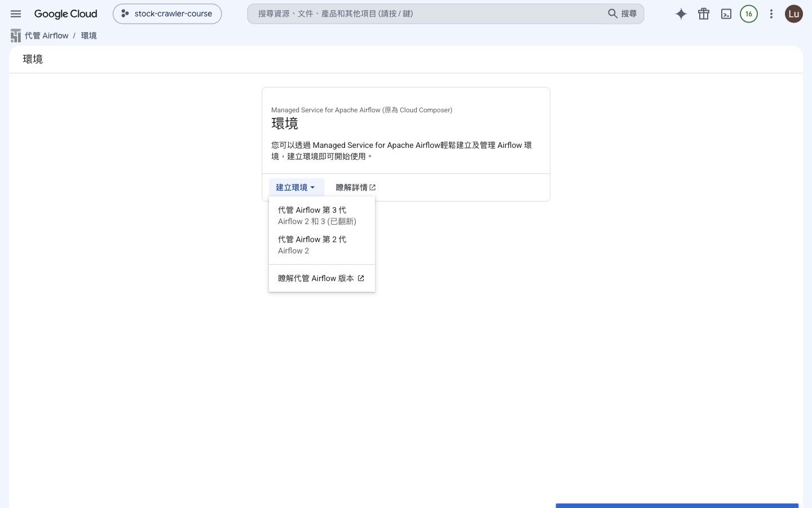Select 代管 Airflow 第 3 代 option
This screenshot has height=508, width=812.
(x=322, y=216)
